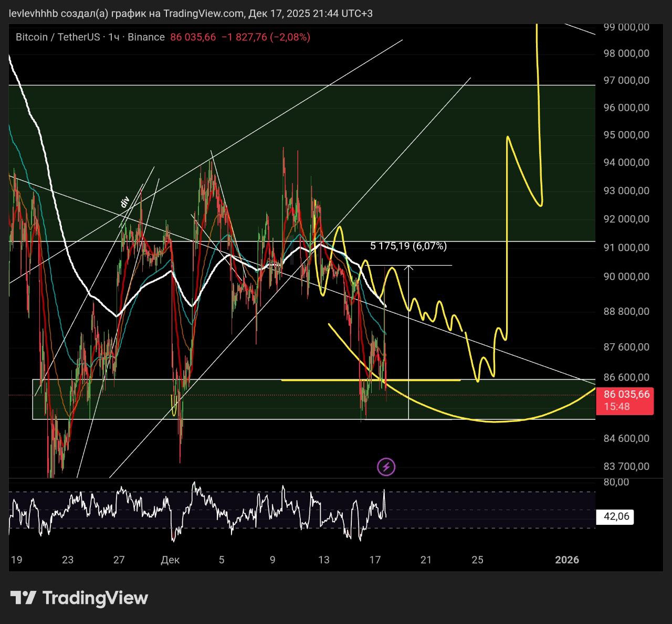Viewport: 672px width, 624px height.
Task: Click the header price 86 035,66 in legend
Action: [193, 37]
